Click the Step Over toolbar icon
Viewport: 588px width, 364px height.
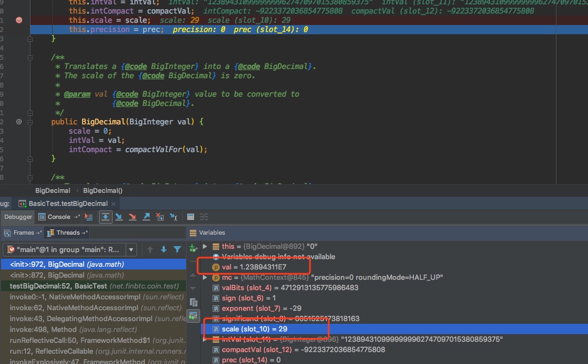click(106, 217)
